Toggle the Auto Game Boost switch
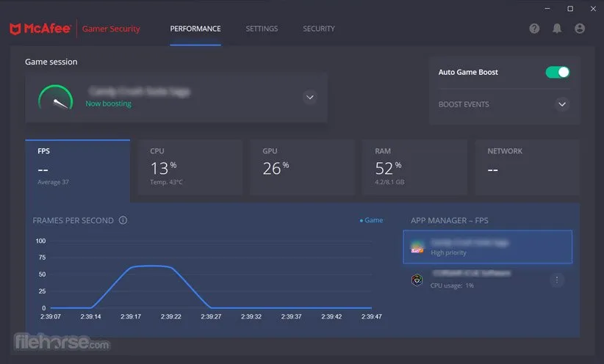 (557, 72)
